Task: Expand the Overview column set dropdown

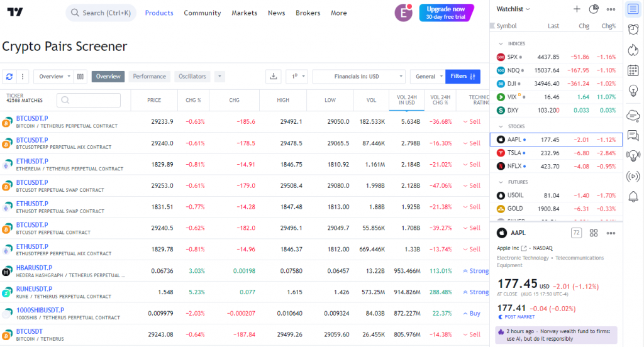Action: coord(54,77)
